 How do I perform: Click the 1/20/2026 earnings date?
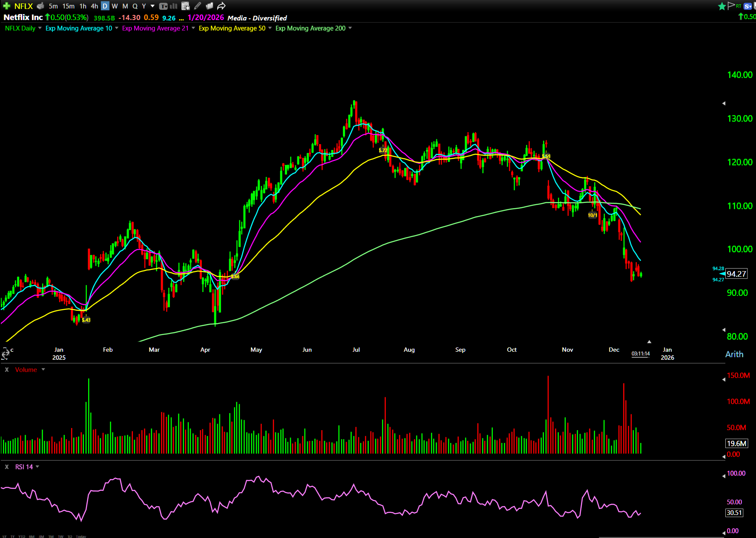tap(206, 17)
